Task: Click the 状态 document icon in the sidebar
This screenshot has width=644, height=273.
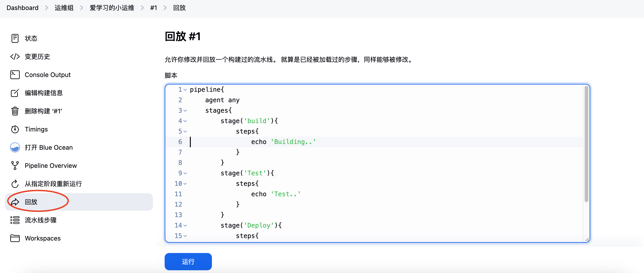Action: click(15, 38)
